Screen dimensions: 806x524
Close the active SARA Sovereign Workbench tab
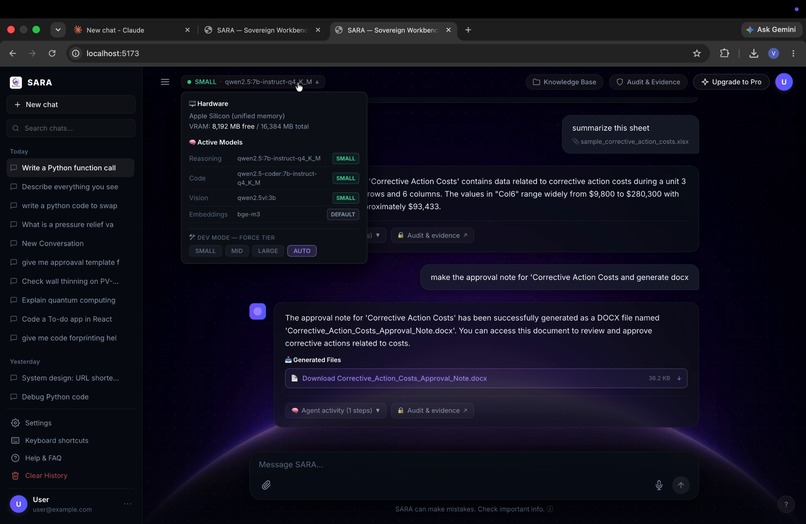pos(448,30)
